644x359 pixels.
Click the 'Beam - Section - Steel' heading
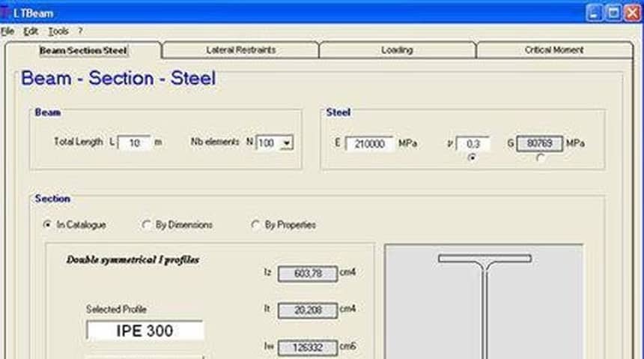(x=118, y=78)
